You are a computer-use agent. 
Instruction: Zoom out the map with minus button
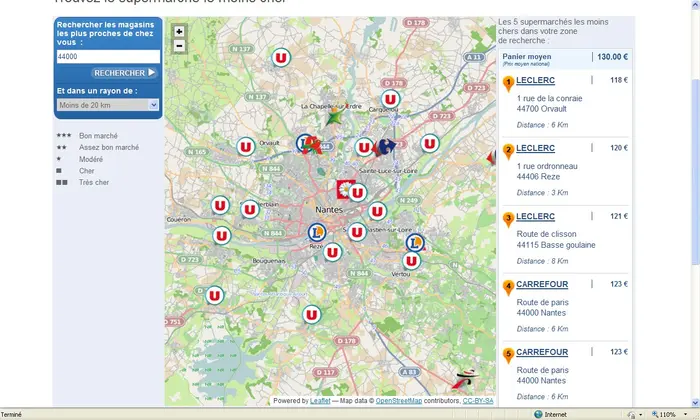179,46
